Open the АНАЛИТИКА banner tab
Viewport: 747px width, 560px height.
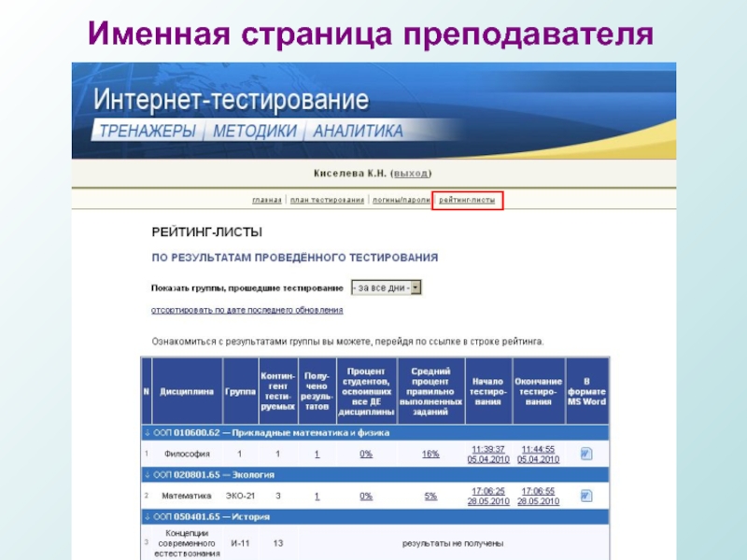[358, 131]
